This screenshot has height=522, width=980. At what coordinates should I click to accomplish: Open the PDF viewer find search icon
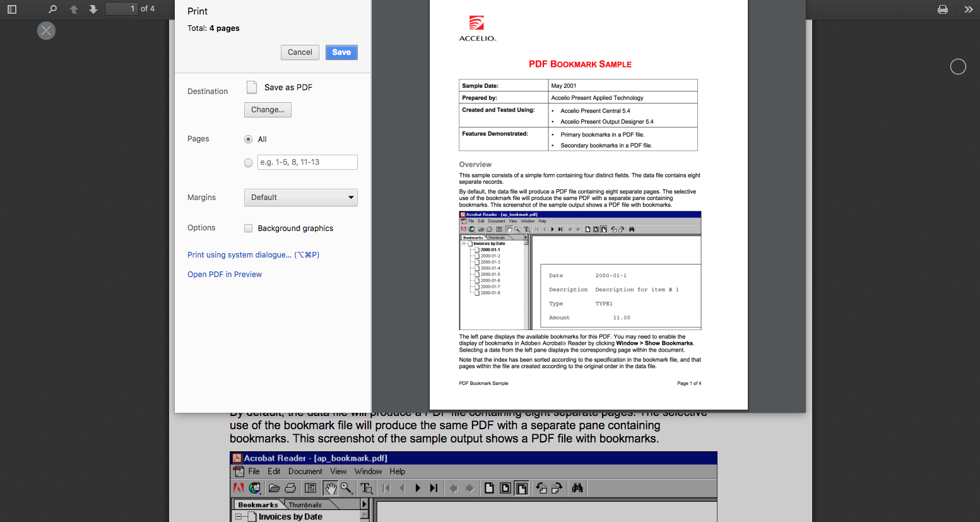pyautogui.click(x=52, y=9)
